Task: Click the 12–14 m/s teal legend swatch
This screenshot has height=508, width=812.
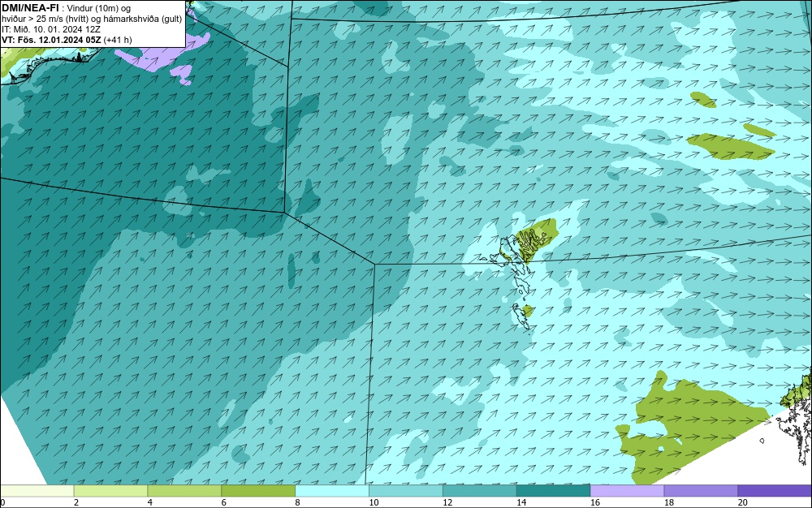Action: (x=480, y=490)
